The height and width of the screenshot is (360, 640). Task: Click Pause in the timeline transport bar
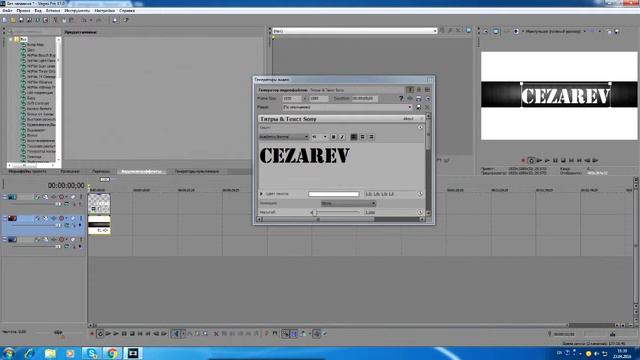click(x=124, y=334)
